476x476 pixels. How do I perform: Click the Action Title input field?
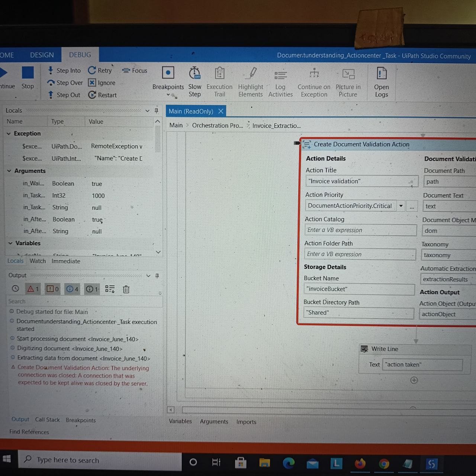point(361,181)
